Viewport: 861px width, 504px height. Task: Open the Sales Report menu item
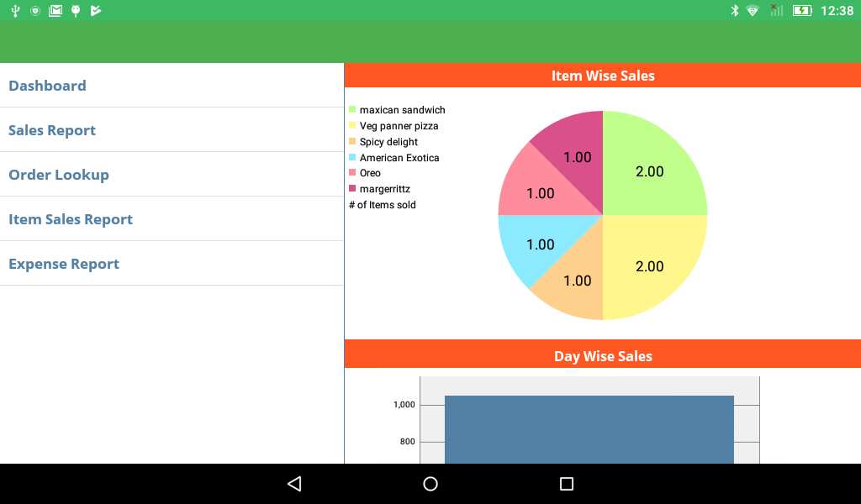pos(52,130)
